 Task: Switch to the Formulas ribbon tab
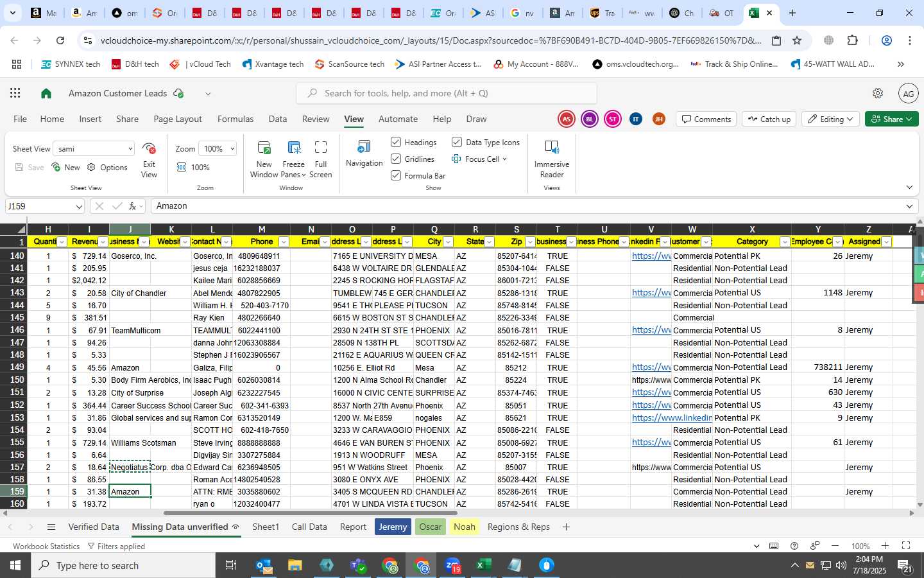pyautogui.click(x=235, y=119)
